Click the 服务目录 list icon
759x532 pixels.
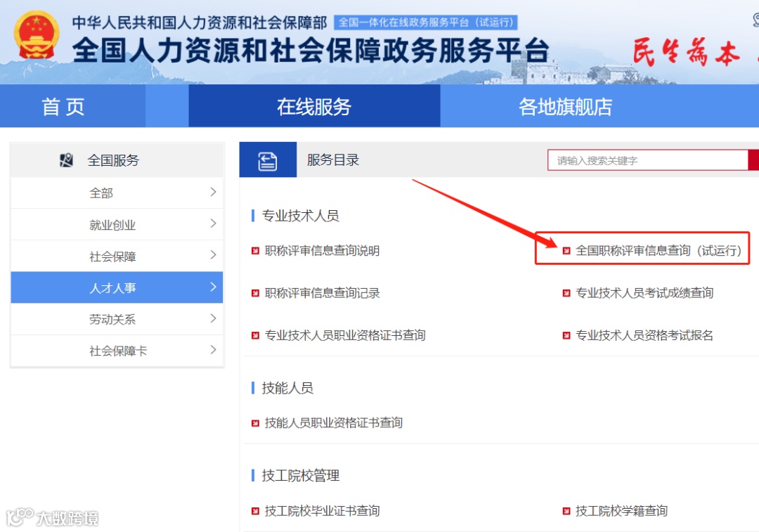coord(268,160)
